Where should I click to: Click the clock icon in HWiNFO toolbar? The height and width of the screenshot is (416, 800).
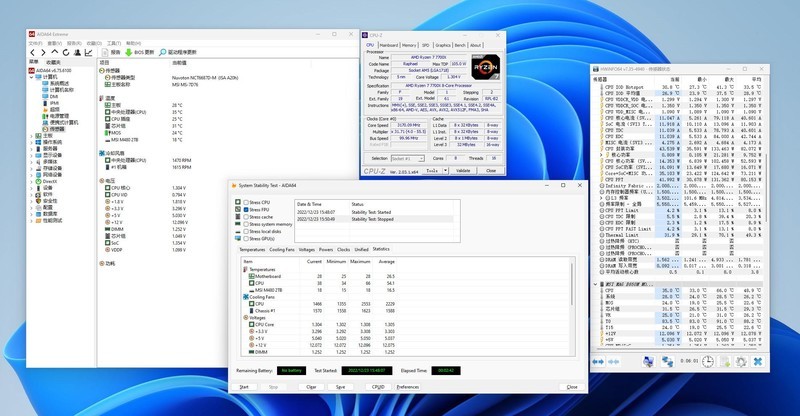(x=708, y=361)
